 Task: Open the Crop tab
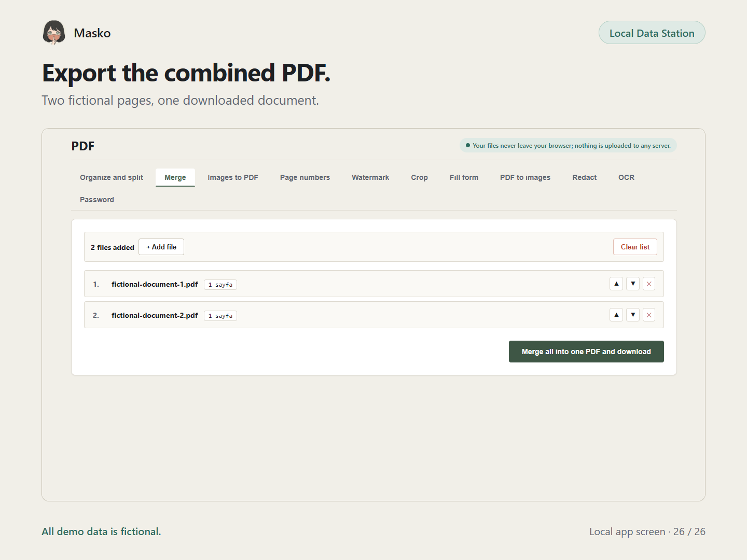(x=420, y=177)
